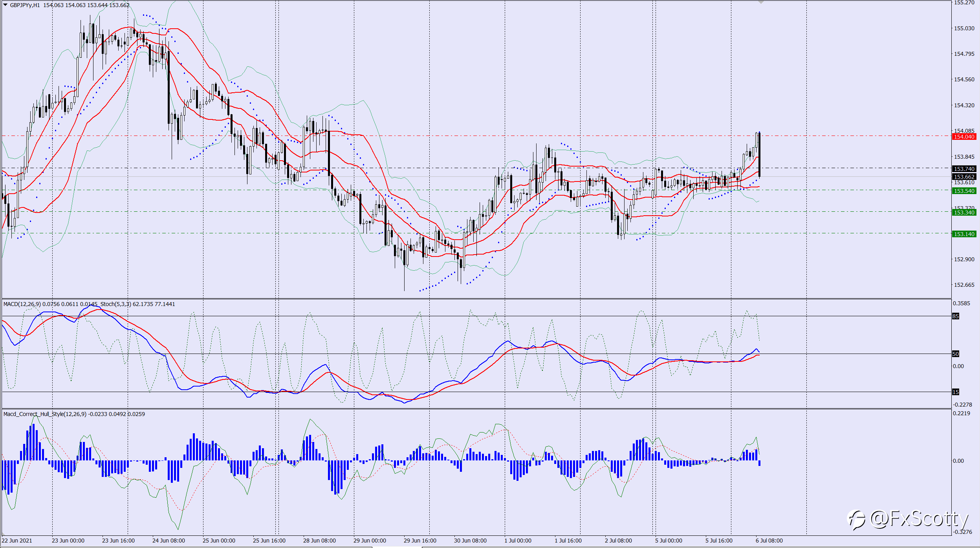Click the 154.085 price scale value
980x548 pixels.
point(964,131)
